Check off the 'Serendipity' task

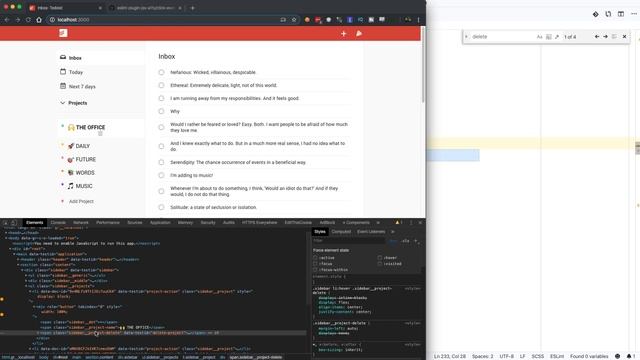161,162
